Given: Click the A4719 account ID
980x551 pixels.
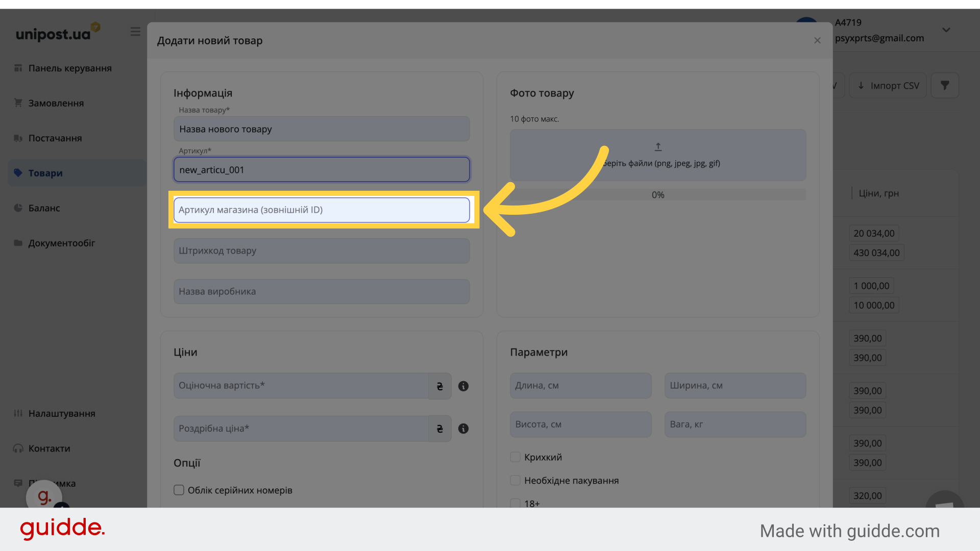Looking at the screenshot, I should (x=848, y=22).
